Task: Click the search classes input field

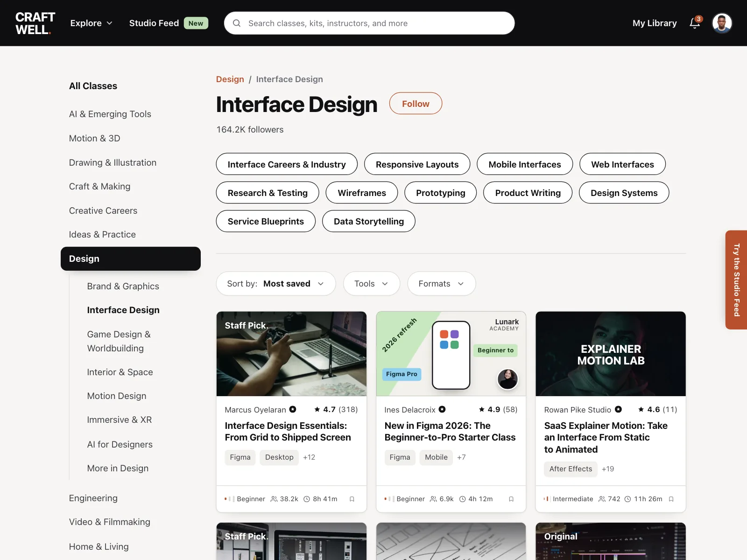Action: point(369,23)
